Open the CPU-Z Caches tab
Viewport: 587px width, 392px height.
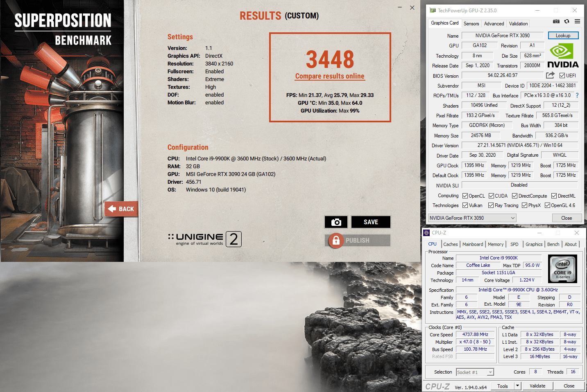[x=451, y=244]
